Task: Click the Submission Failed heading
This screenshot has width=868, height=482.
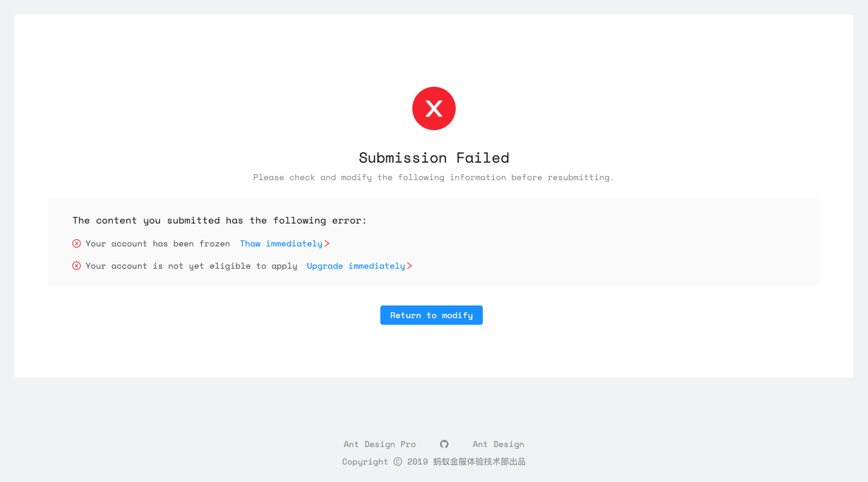Action: click(x=434, y=158)
